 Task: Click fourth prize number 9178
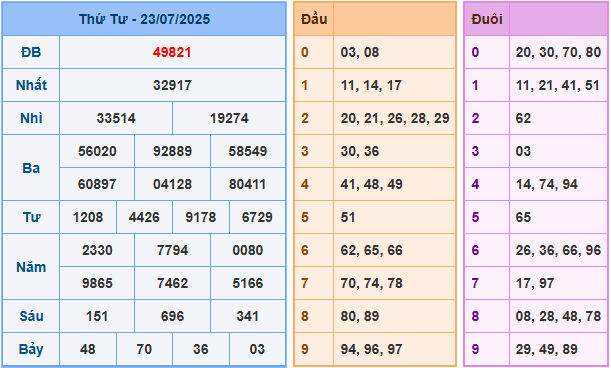[201, 217]
